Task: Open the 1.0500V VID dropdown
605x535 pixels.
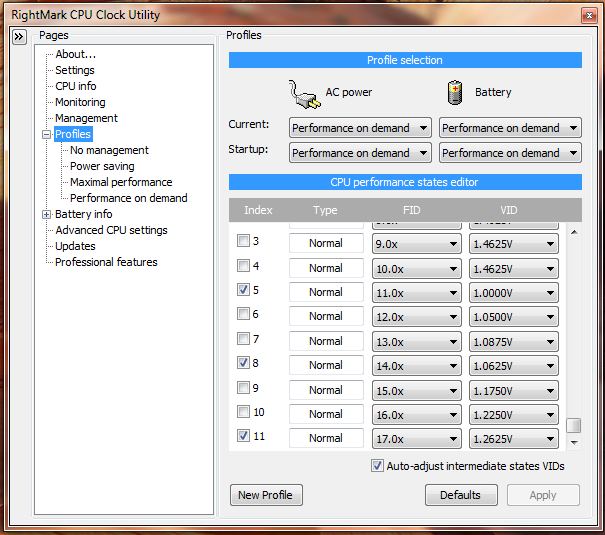Action: (x=514, y=317)
